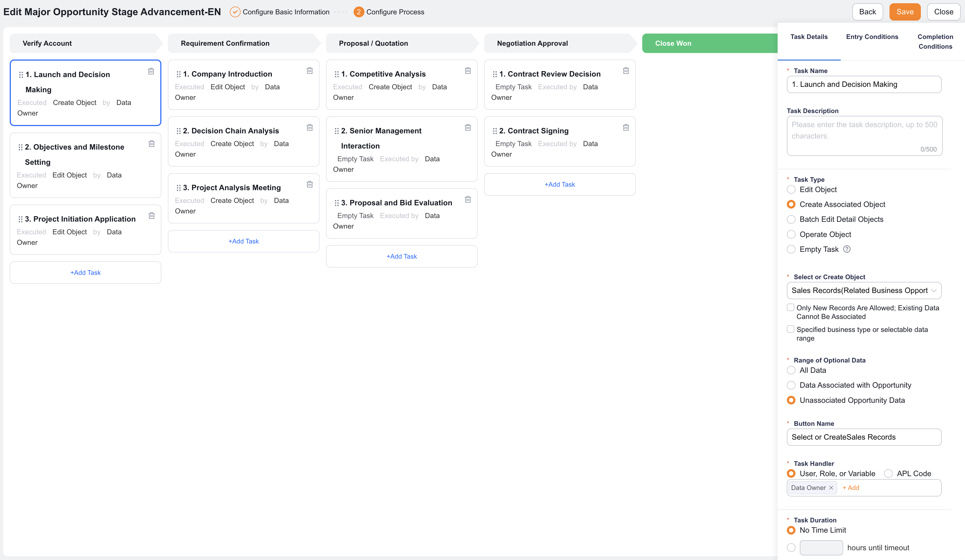This screenshot has width=965, height=560.
Task: Choose Data Associated with Opportunity option
Action: (x=791, y=385)
